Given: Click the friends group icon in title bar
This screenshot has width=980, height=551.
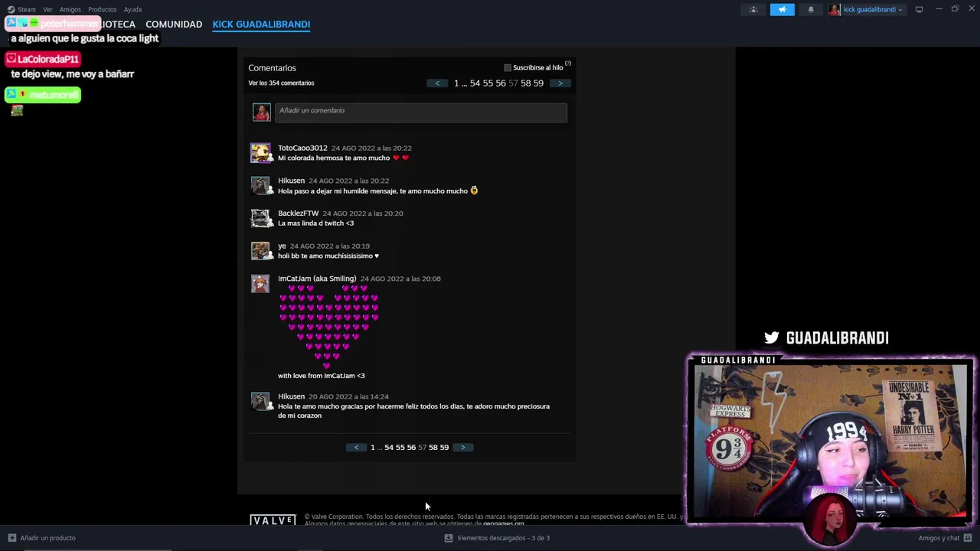Looking at the screenshot, I should (753, 9).
